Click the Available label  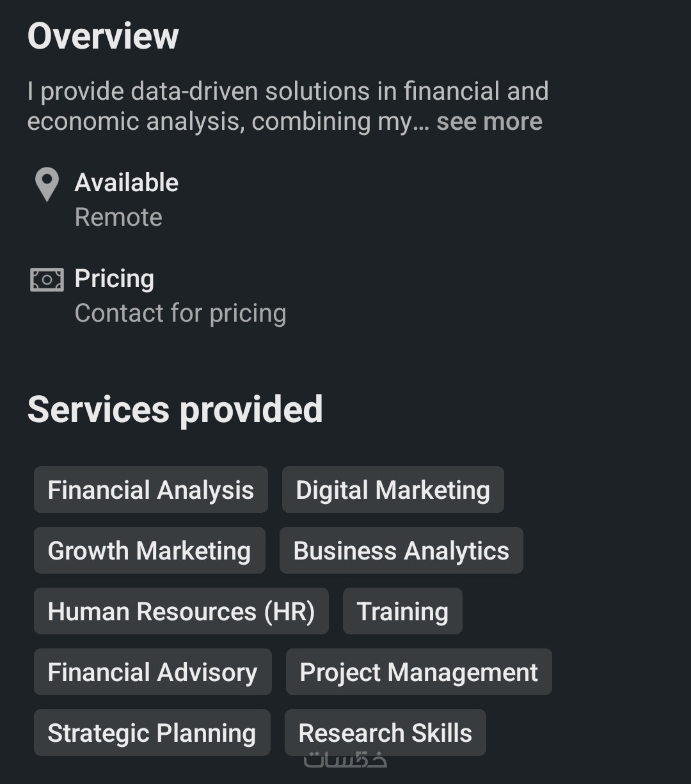coord(127,183)
